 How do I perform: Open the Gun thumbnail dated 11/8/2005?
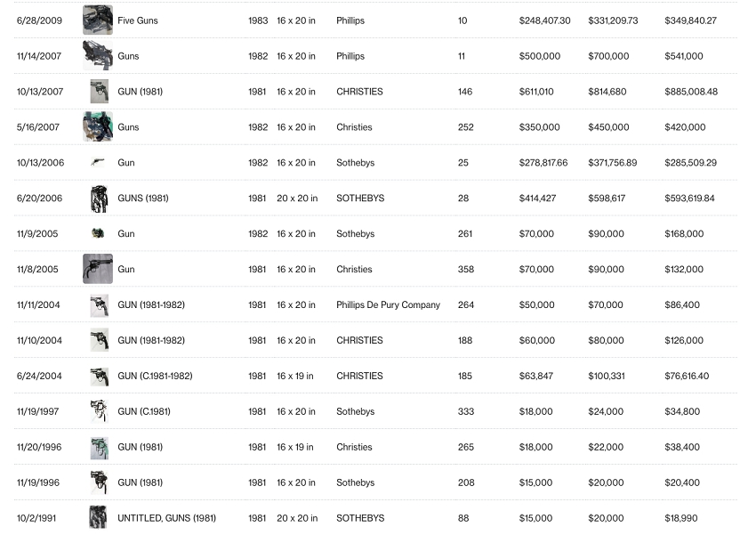pos(98,269)
